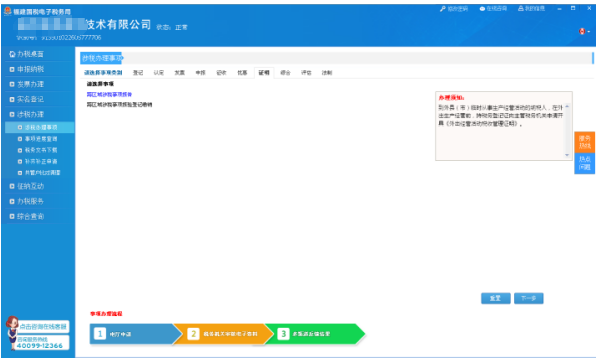Switch to the 征收 category tab
The width and height of the screenshot is (605, 360).
pyautogui.click(x=221, y=73)
